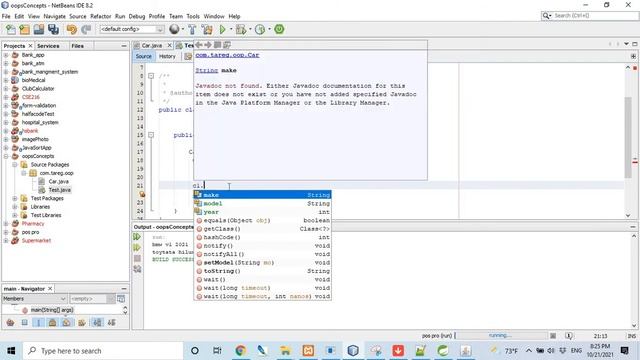Stop the running build in Output panel
The image size is (640, 360).
point(137,258)
